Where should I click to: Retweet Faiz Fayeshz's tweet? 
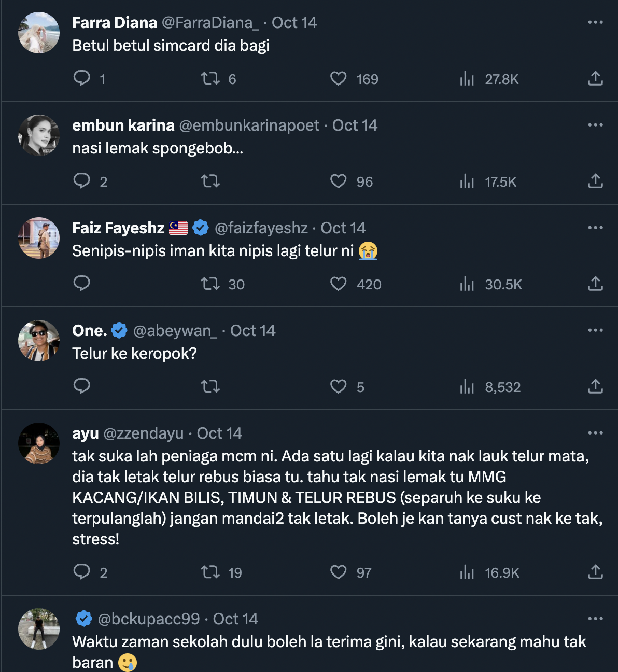point(210,284)
